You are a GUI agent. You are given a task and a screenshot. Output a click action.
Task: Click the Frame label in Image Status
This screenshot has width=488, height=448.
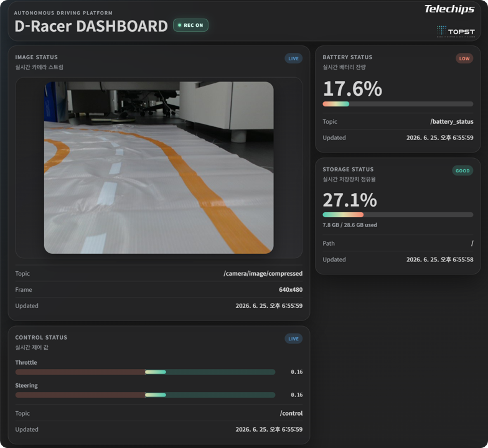[x=24, y=290]
